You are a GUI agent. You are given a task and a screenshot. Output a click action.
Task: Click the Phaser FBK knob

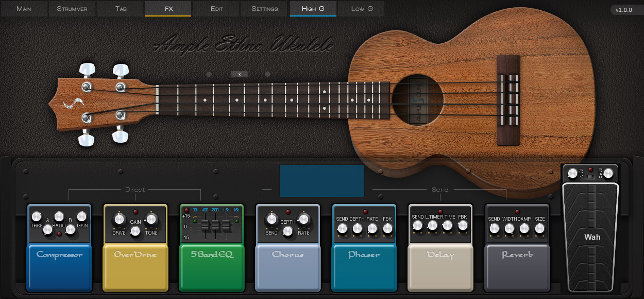387,228
